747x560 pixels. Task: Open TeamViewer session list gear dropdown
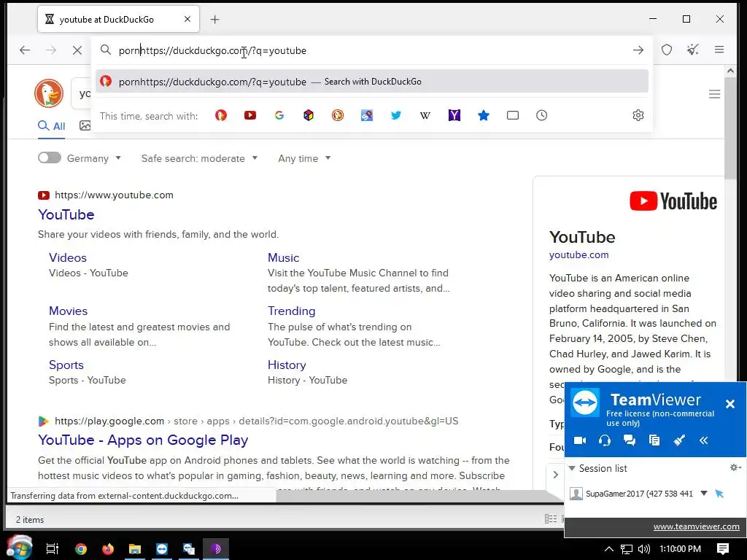735,467
